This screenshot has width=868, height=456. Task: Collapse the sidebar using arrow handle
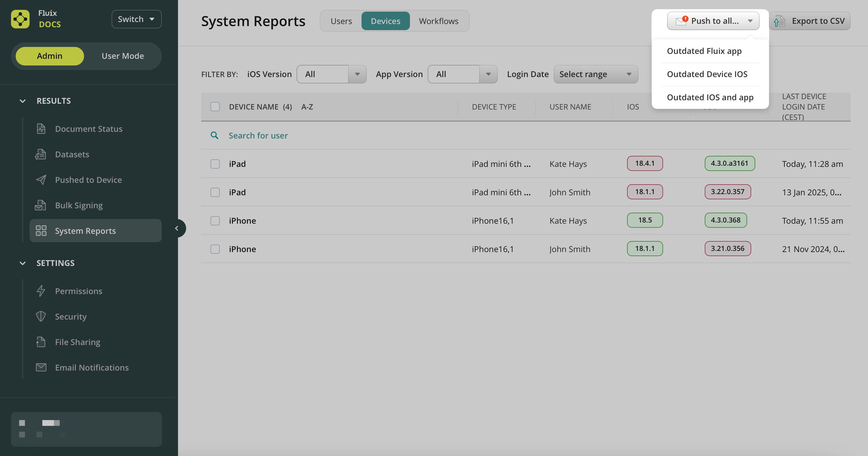177,228
